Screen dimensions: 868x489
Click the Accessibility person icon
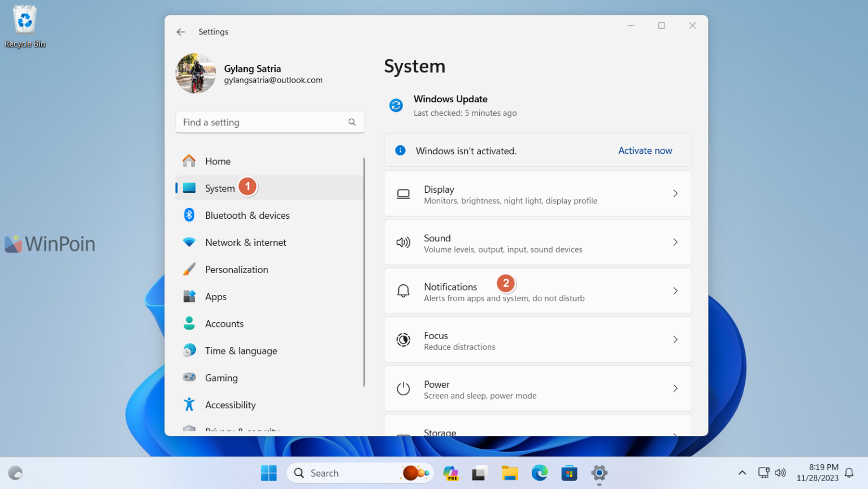click(189, 405)
